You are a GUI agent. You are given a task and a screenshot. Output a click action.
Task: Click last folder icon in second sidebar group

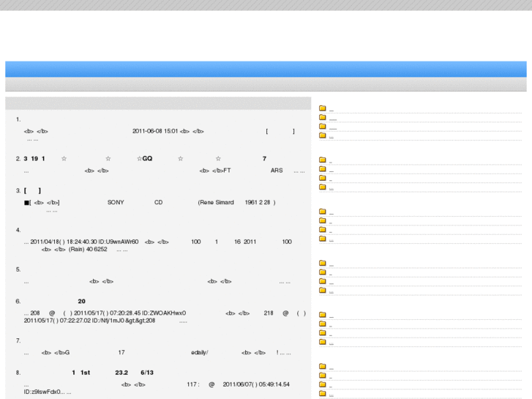point(322,187)
